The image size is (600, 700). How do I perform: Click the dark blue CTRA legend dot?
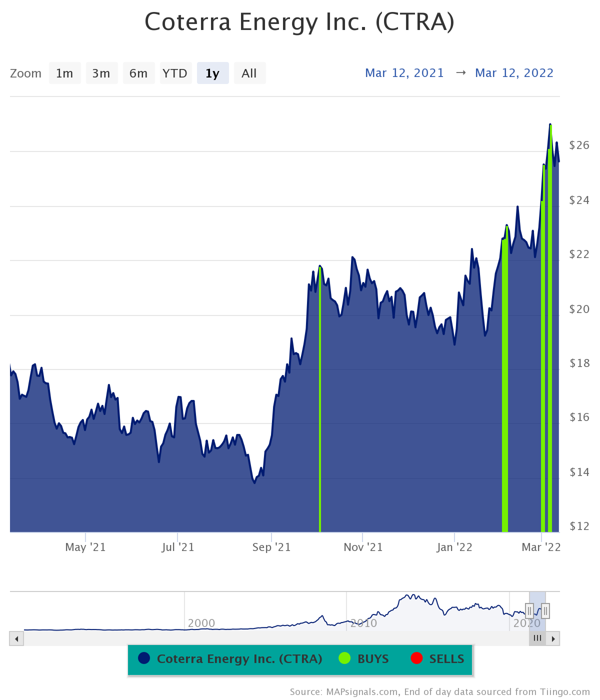[x=144, y=658]
